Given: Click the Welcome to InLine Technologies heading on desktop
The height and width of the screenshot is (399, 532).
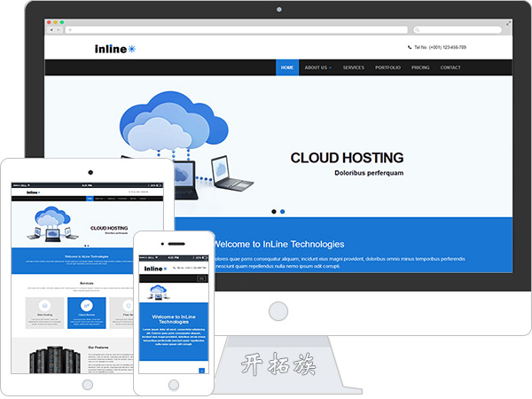Looking at the screenshot, I should point(279,244).
